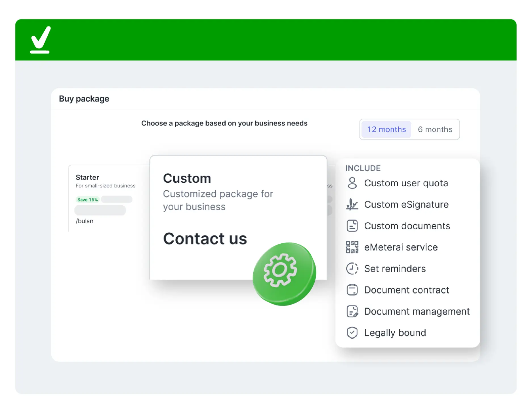Screen dimensions: 532x413
Task: Click the Save 15% badge
Action: 87,200
